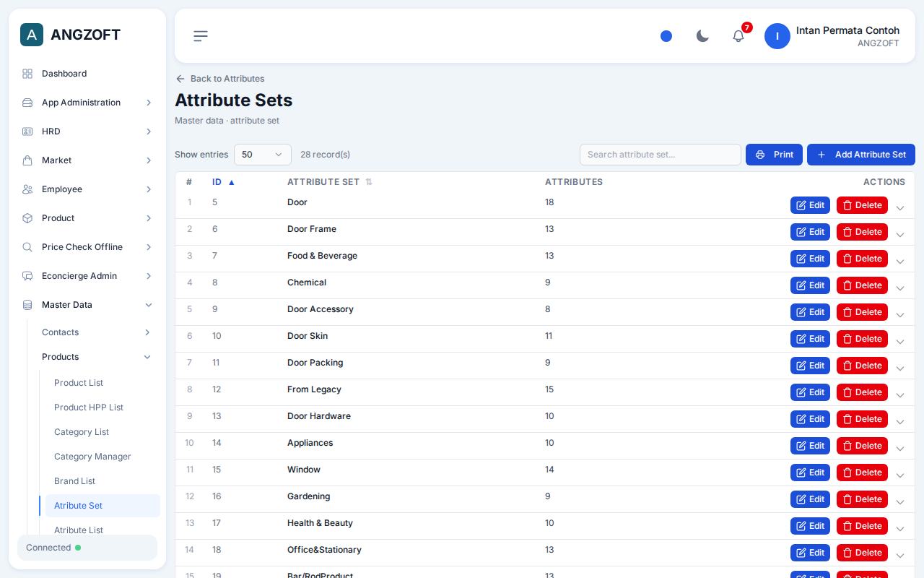The image size is (924, 578).
Task: Click the Price Check Offline search icon
Action: pyautogui.click(x=27, y=247)
